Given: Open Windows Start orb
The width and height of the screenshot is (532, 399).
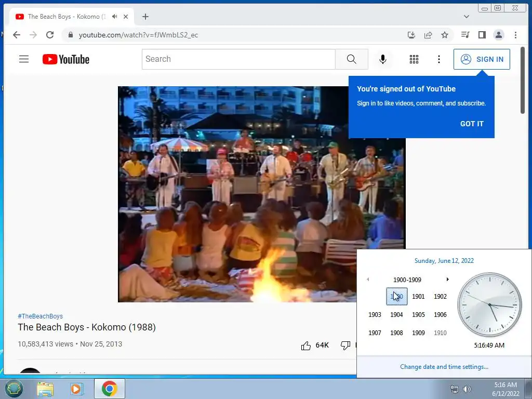Looking at the screenshot, I should pos(14,389).
